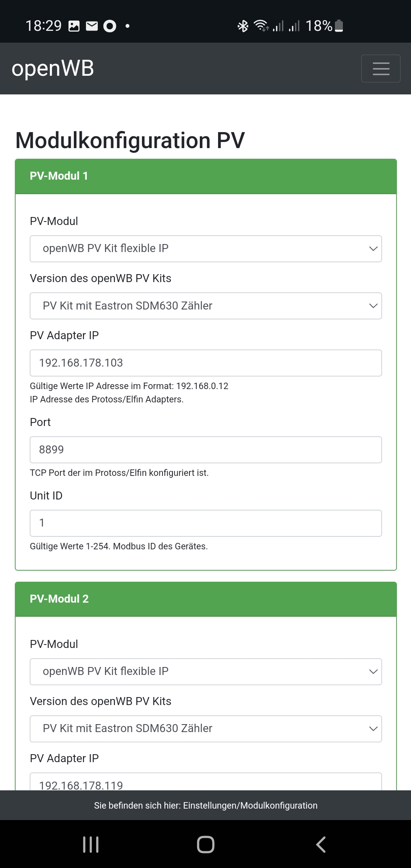Tap the Einstellungen/Modulkonfiguration breadcrumb footer
The width and height of the screenshot is (411, 868).
(x=205, y=805)
